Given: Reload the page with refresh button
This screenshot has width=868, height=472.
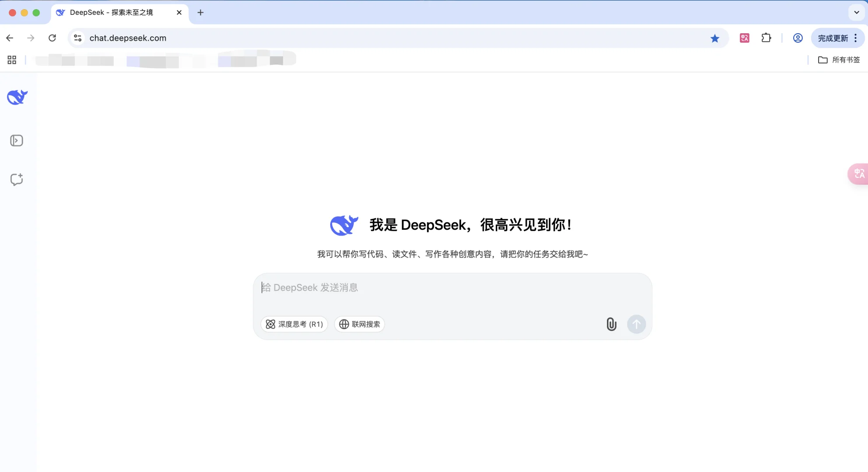Looking at the screenshot, I should point(52,38).
